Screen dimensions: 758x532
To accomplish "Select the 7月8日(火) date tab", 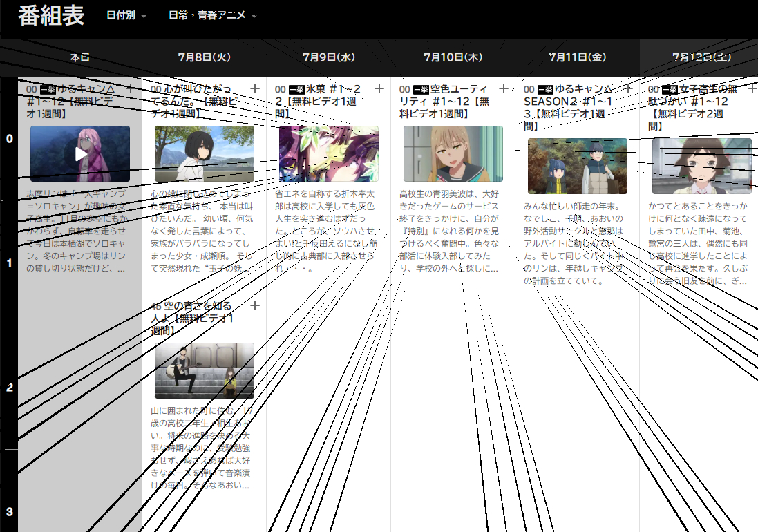I will coord(205,57).
